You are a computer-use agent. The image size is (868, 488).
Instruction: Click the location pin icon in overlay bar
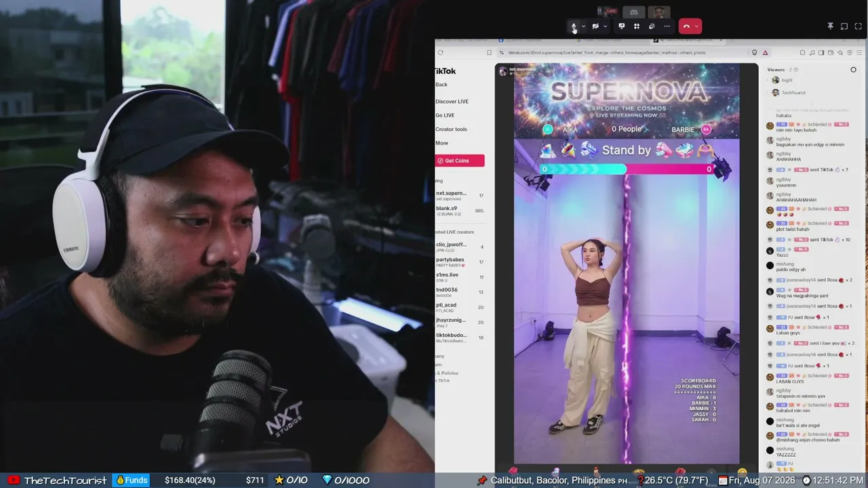tap(482, 481)
